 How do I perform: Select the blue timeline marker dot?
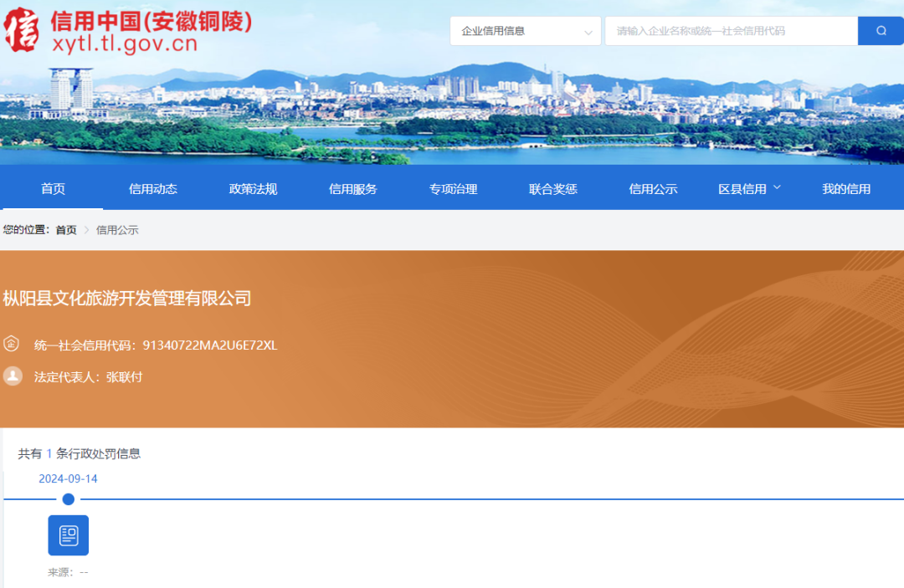[69, 499]
